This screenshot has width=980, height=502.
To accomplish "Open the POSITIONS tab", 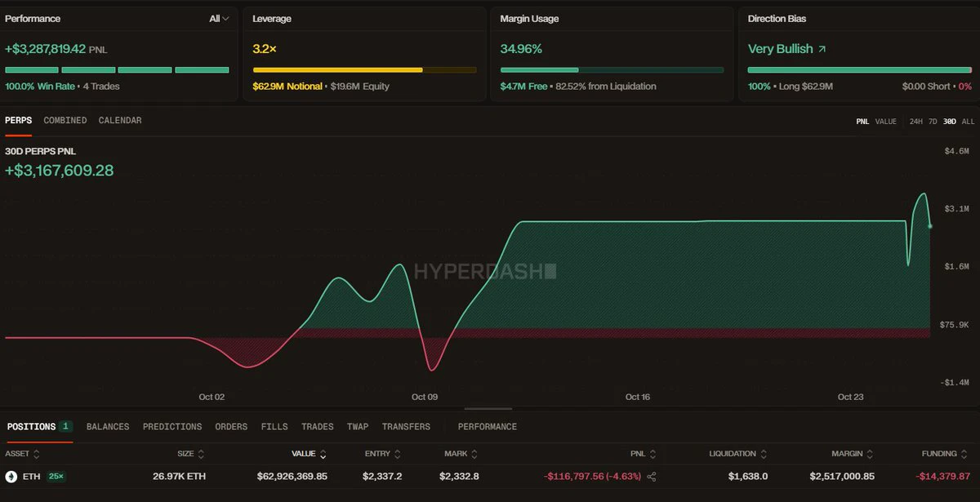I will click(39, 427).
